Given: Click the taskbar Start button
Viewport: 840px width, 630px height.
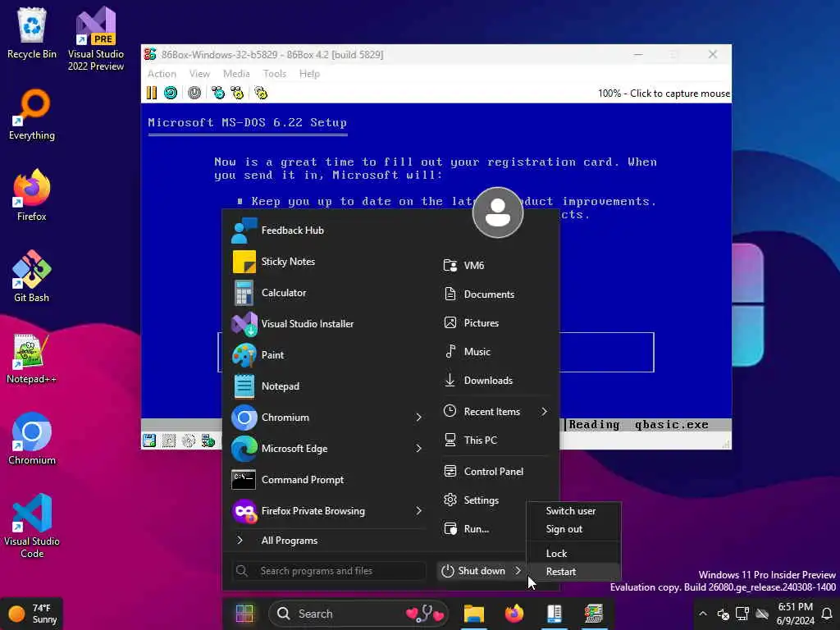Looking at the screenshot, I should (244, 614).
